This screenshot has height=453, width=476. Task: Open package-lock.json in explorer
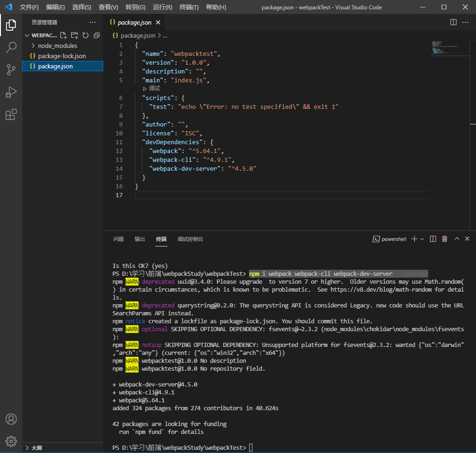pos(62,56)
